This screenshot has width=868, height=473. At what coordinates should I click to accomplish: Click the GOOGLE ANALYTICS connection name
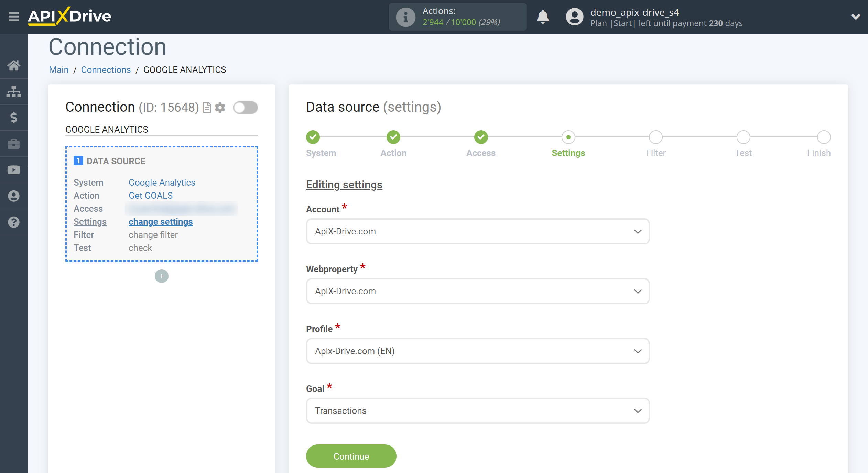click(107, 130)
